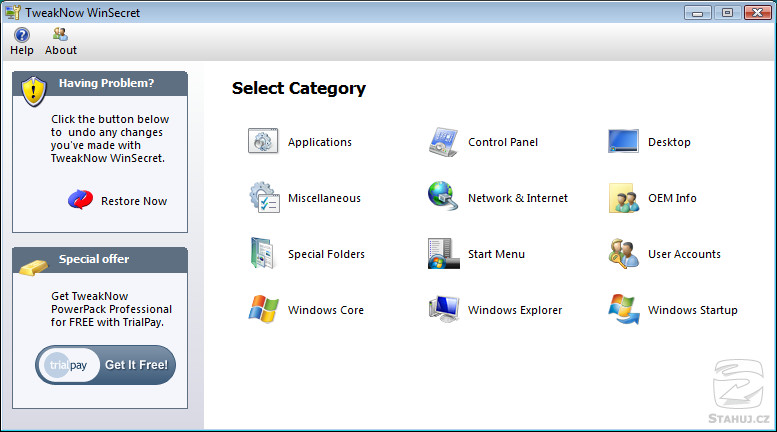Open the Windows Core flag icon
This screenshot has width=777, height=432.
click(263, 310)
